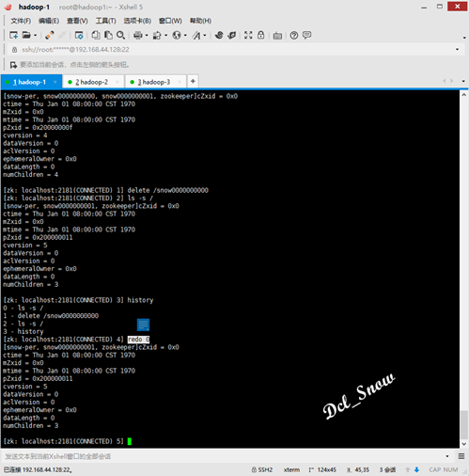The height and width of the screenshot is (476, 469).
Task: Click the blue down arrow in status bar
Action: [416, 469]
